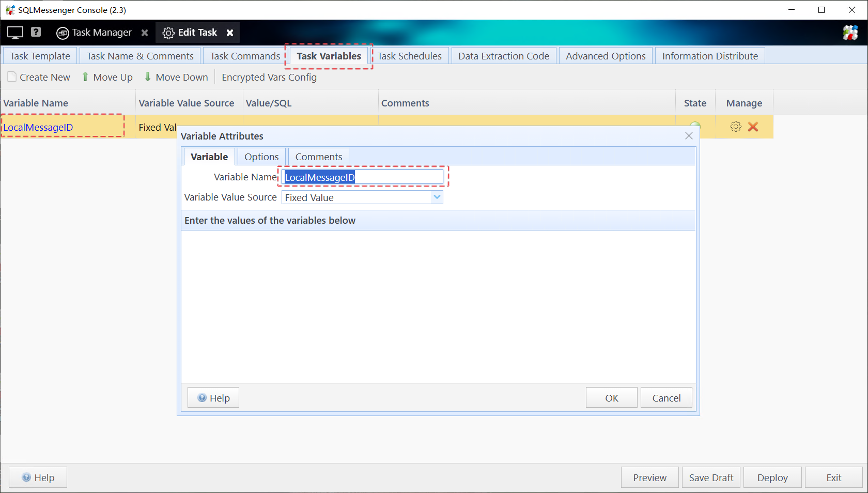Image resolution: width=868 pixels, height=493 pixels.
Task: Delete the LocalMessageID variable with red X
Action: 753,127
